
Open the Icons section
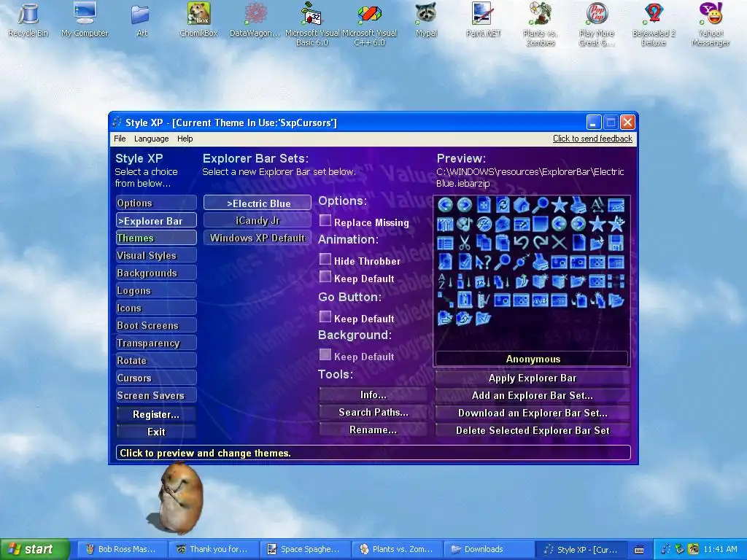156,308
